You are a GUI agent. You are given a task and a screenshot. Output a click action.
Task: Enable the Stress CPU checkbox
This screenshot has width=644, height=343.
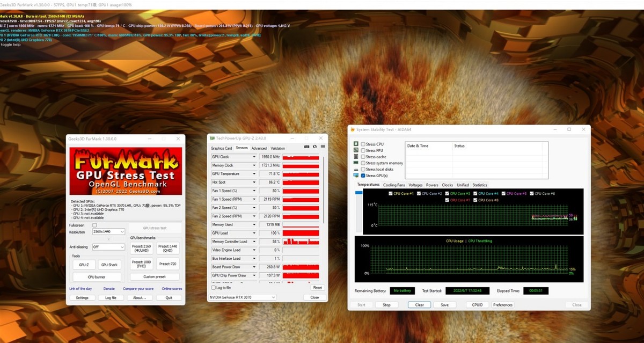point(363,144)
